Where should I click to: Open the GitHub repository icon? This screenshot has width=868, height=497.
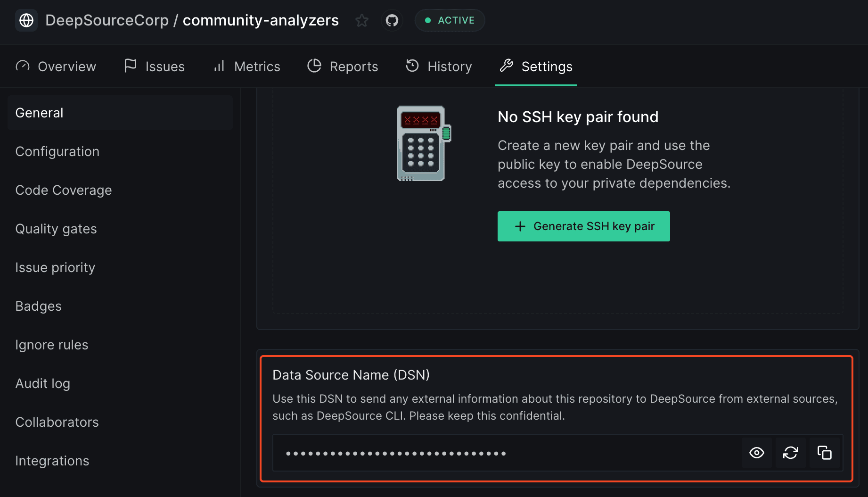(x=392, y=20)
